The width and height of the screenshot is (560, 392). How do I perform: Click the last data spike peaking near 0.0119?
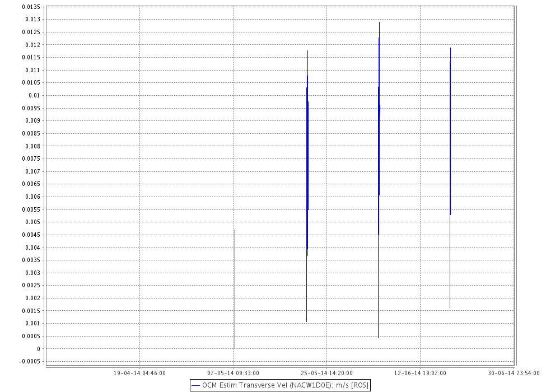tap(450, 178)
